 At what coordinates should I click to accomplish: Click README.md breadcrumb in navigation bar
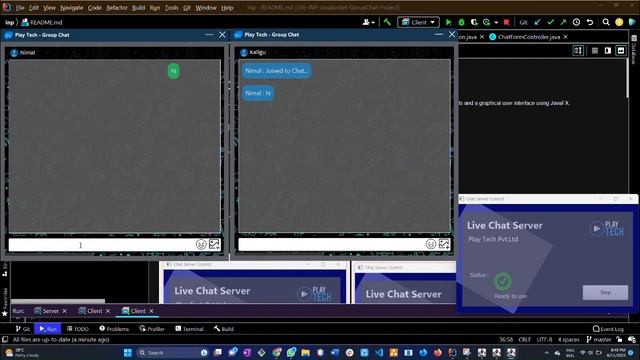tap(42, 22)
